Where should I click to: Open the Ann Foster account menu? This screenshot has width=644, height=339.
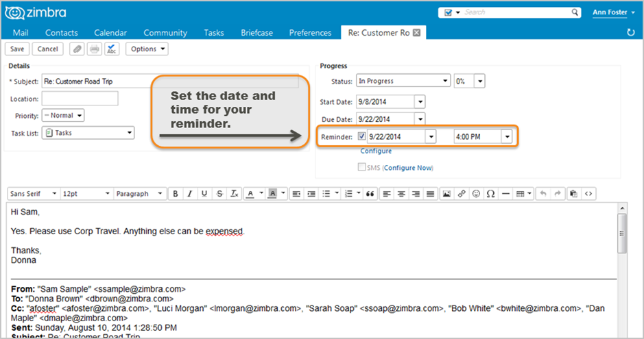point(614,12)
